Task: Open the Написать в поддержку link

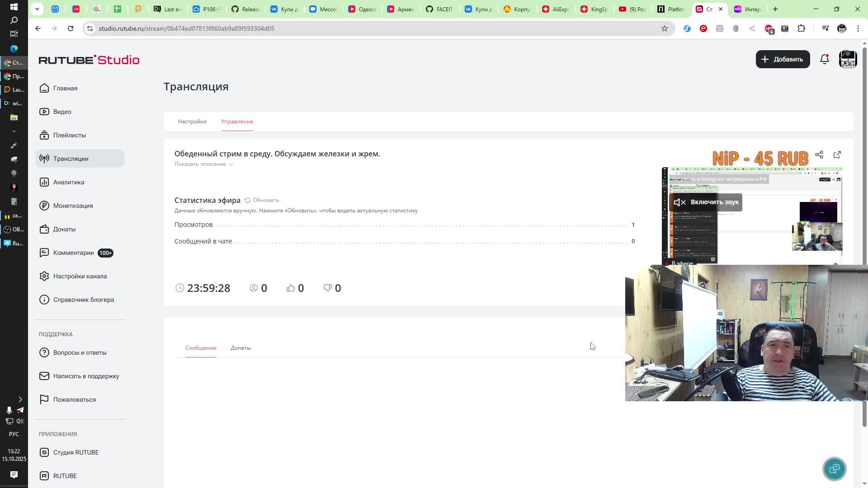Action: 86,376
